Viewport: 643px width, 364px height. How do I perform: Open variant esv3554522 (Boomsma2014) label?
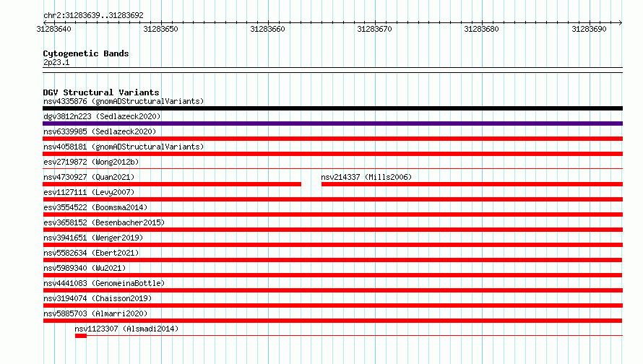[x=95, y=207]
